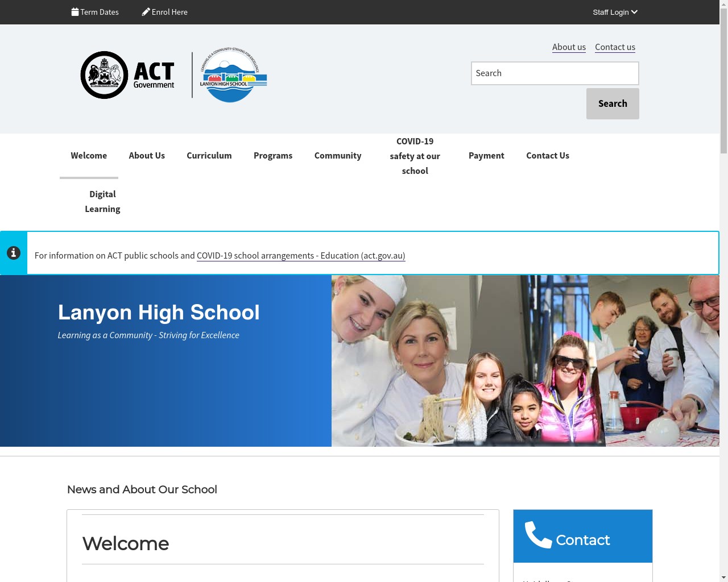Open the Digital Learning section
The width and height of the screenshot is (728, 582).
[102, 201]
